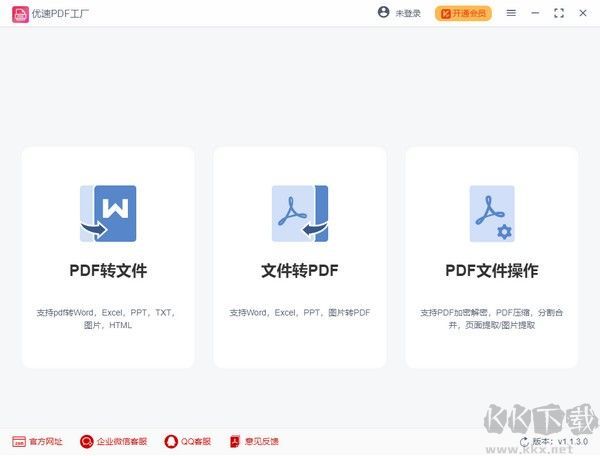
Task: Select the PDF文件操作 heading
Action: (492, 271)
